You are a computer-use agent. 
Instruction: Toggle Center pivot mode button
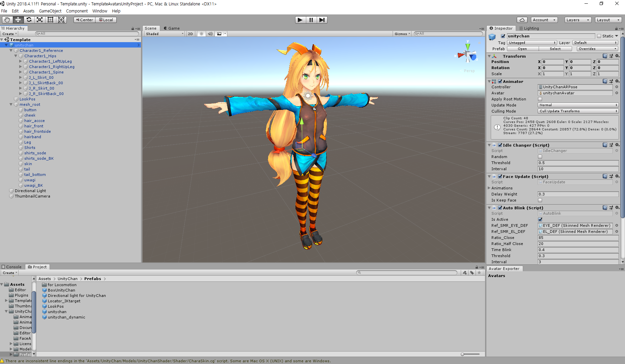click(84, 20)
